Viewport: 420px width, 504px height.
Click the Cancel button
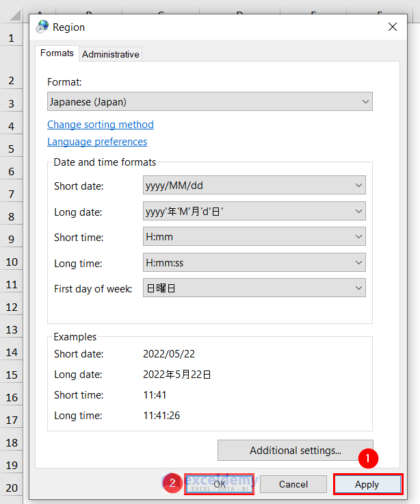tap(293, 484)
